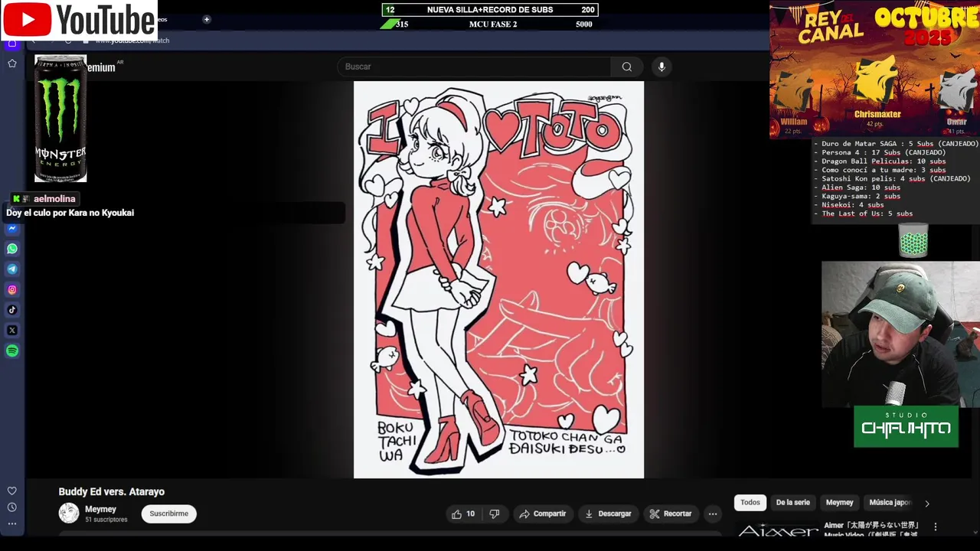The width and height of the screenshot is (980, 551).
Task: Click the aelmolina chat username
Action: point(54,199)
